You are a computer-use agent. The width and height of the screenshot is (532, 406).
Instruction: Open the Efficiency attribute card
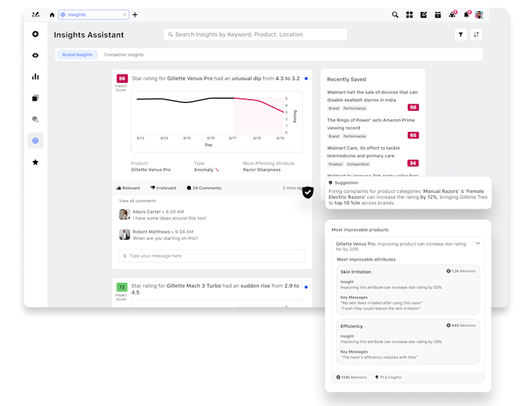[x=408, y=341]
